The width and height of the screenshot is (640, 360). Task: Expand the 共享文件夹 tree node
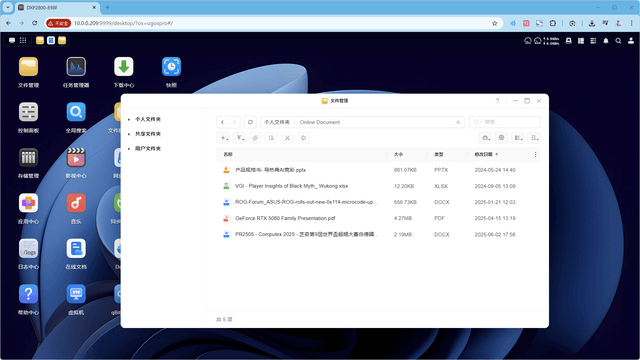pyautogui.click(x=129, y=134)
